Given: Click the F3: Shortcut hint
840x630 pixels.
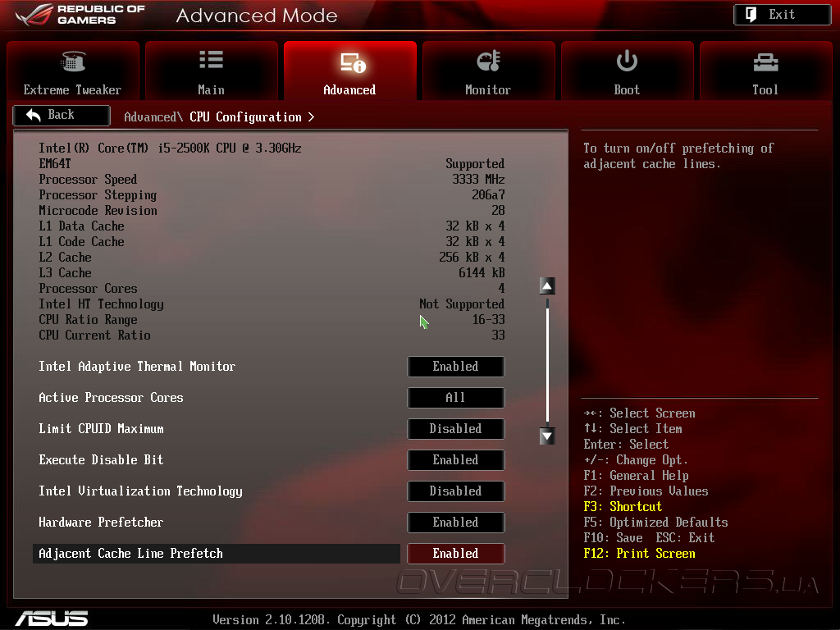Looking at the screenshot, I should [x=623, y=507].
